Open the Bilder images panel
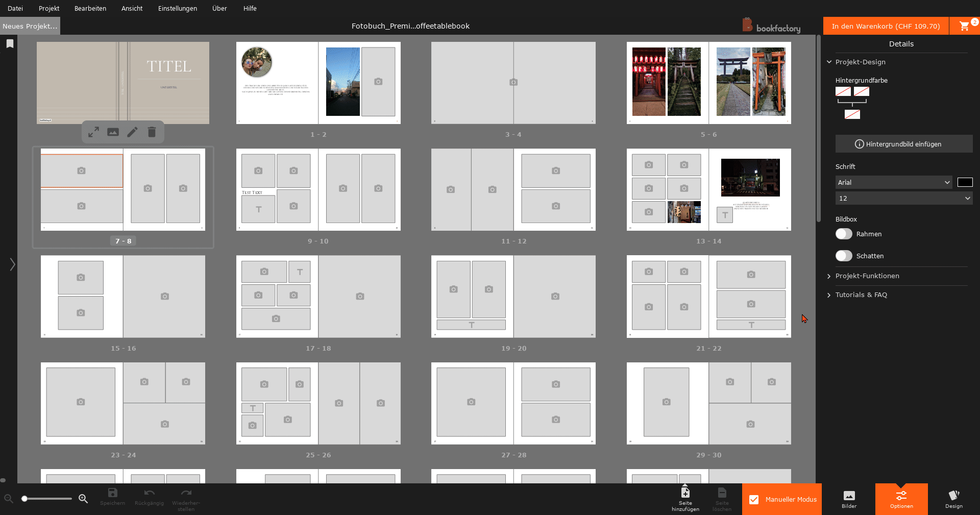The image size is (980, 515). point(849,499)
